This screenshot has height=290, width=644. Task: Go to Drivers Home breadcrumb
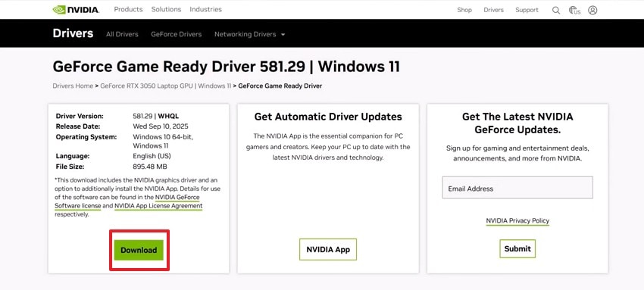(x=73, y=86)
